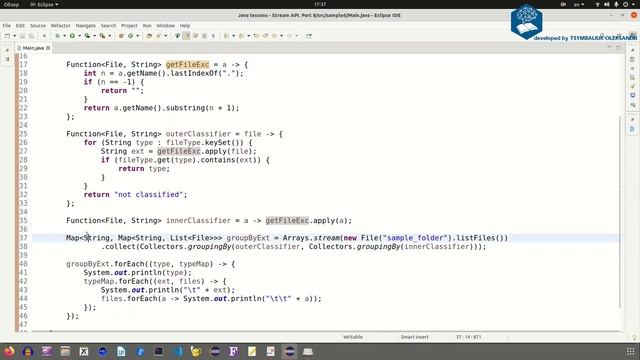Expand the Next Annotation dropdown
The image size is (640, 360).
click(x=233, y=36)
